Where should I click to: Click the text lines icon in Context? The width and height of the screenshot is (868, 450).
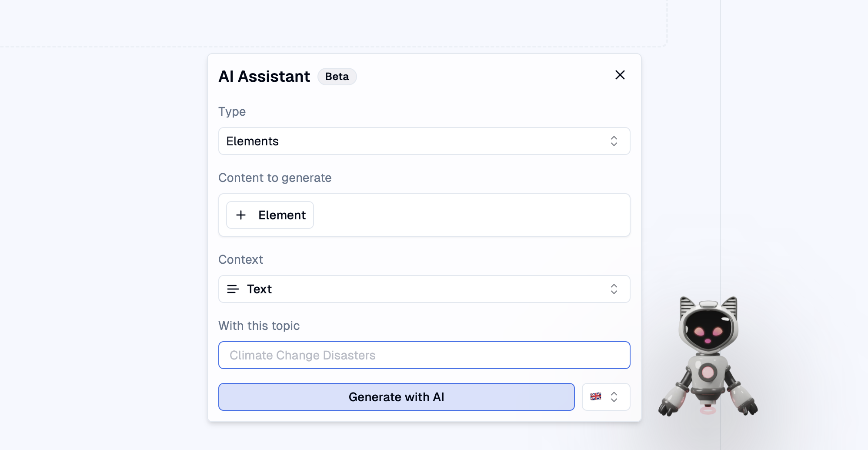point(233,289)
